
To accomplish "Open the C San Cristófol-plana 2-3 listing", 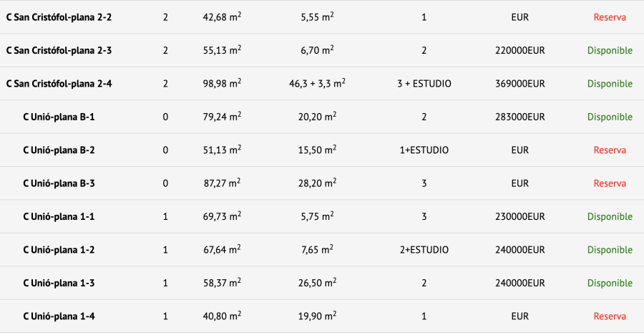I will 59,51.
